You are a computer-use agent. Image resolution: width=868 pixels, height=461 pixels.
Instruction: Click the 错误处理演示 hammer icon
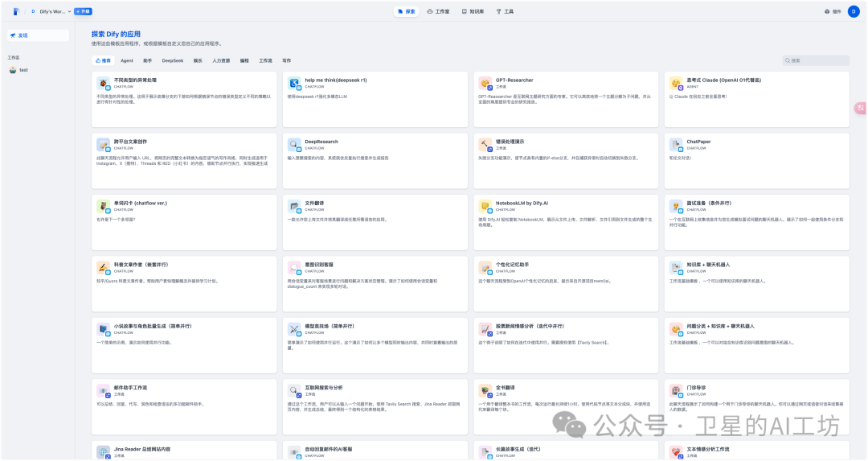click(x=485, y=145)
